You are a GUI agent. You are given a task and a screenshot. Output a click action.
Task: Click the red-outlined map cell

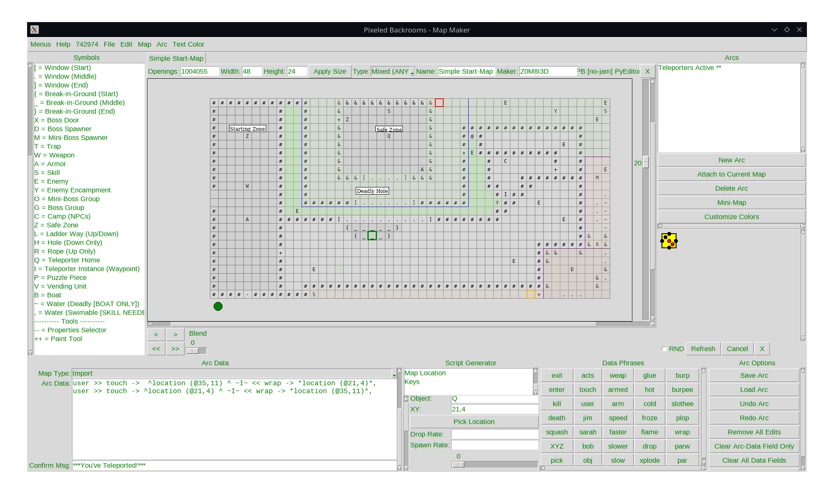tap(439, 103)
